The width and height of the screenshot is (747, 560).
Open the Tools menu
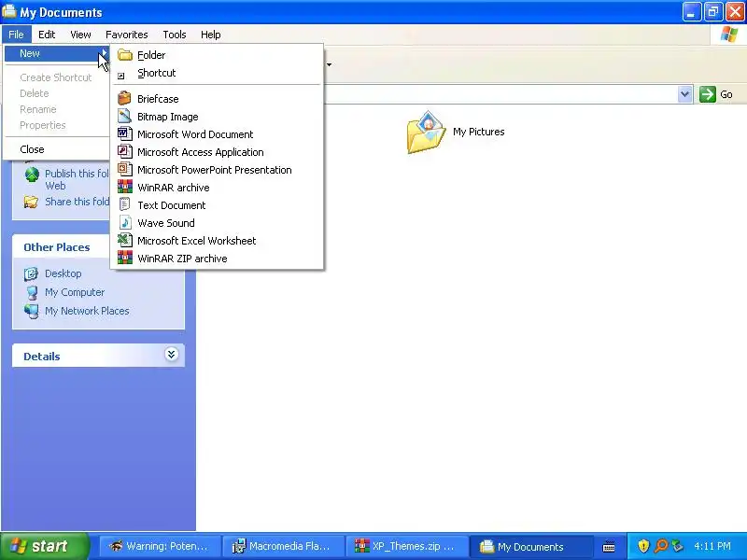pyautogui.click(x=175, y=35)
